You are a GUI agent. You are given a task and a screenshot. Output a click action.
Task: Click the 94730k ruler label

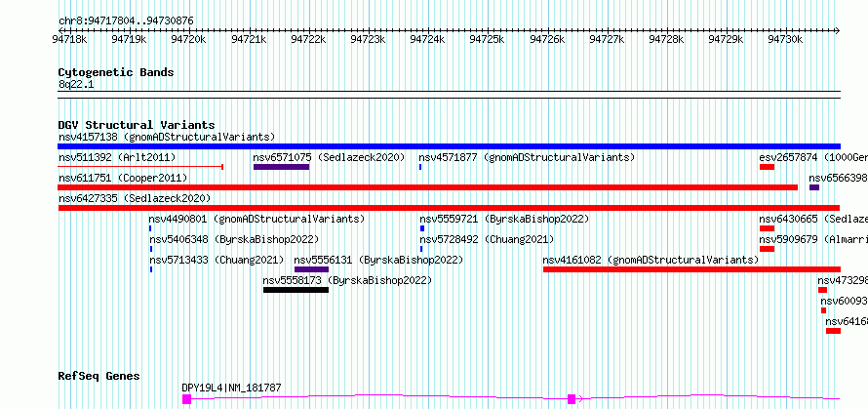(x=786, y=39)
